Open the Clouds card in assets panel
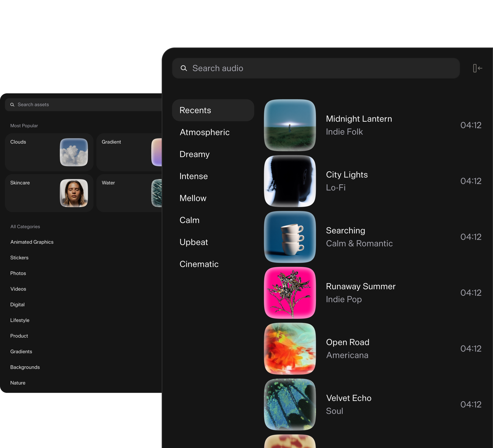This screenshot has height=448, width=493. coord(49,152)
